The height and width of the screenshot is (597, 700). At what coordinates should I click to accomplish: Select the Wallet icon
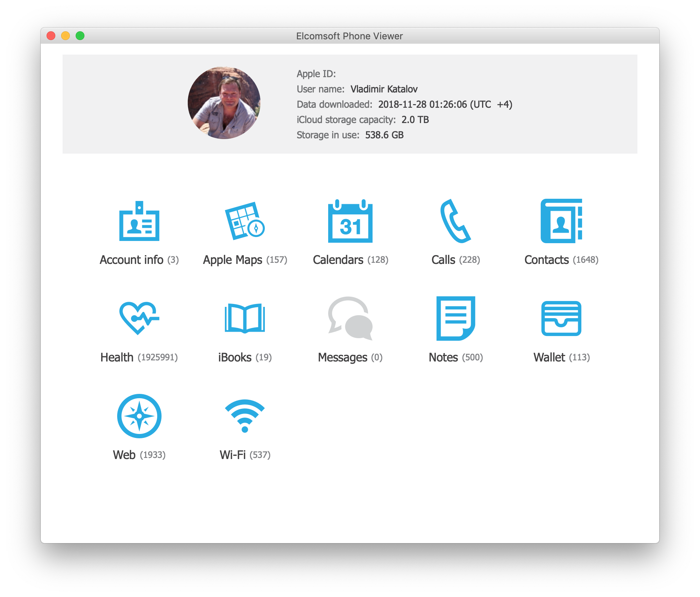[x=561, y=318]
